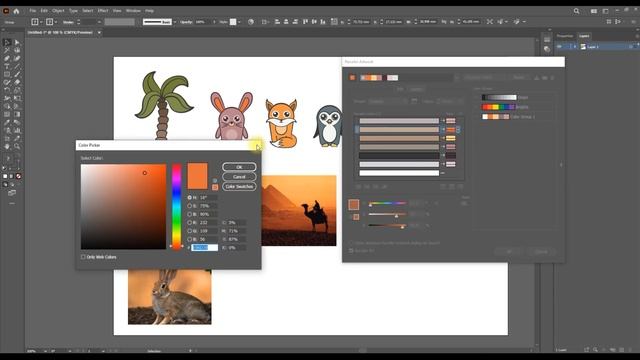Select the Selection tool (black arrow)
Viewport: 640px width, 360px height.
7,42
